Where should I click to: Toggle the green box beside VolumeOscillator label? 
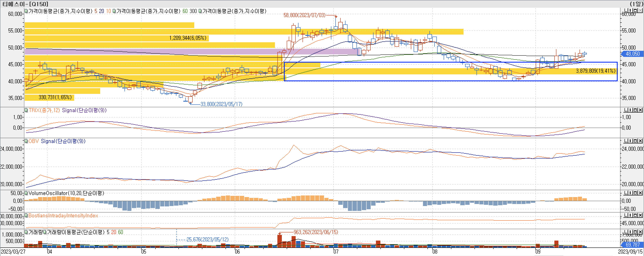point(26,193)
